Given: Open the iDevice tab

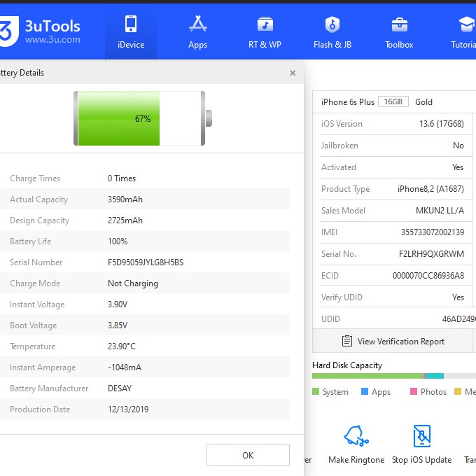Looking at the screenshot, I should (131, 32).
